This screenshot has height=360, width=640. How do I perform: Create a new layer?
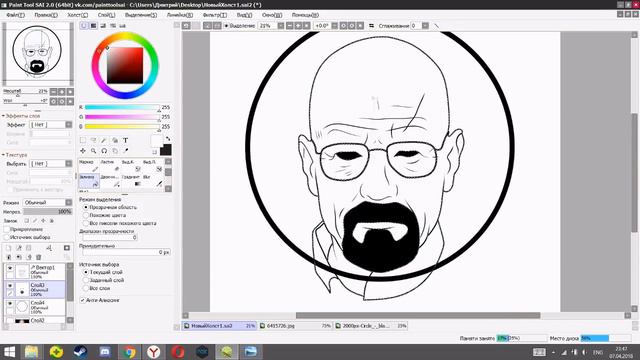coord(9,248)
